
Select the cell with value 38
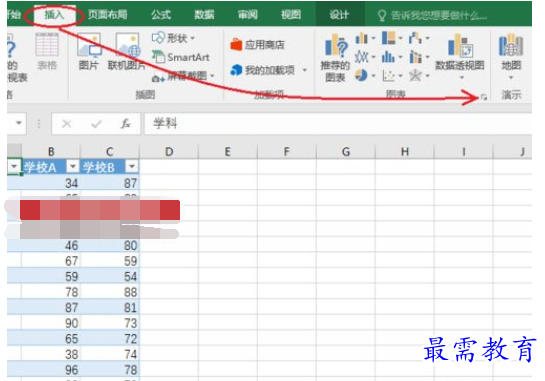point(51,354)
